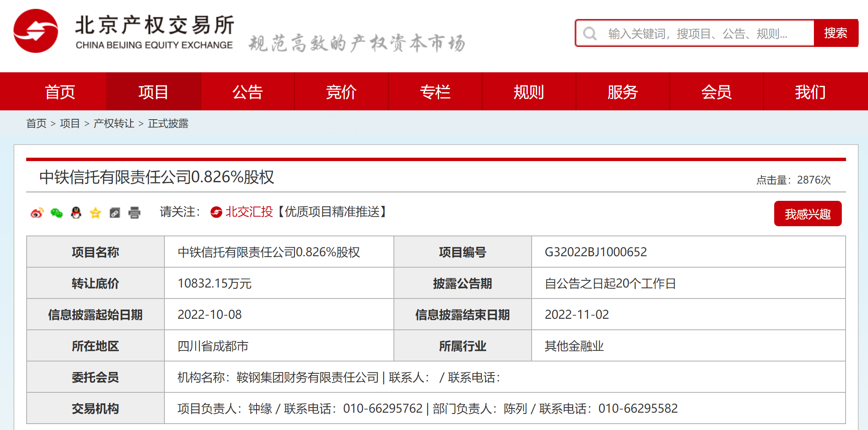Viewport: 868px width, 430px height.
Task: Select the industry value 其他金融业
Action: click(574, 346)
